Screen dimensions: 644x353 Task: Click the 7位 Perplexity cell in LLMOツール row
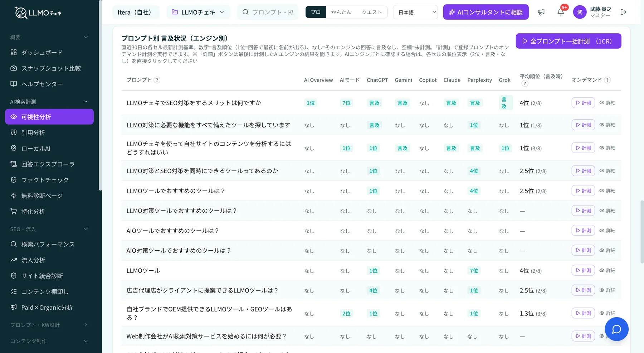pyautogui.click(x=474, y=271)
